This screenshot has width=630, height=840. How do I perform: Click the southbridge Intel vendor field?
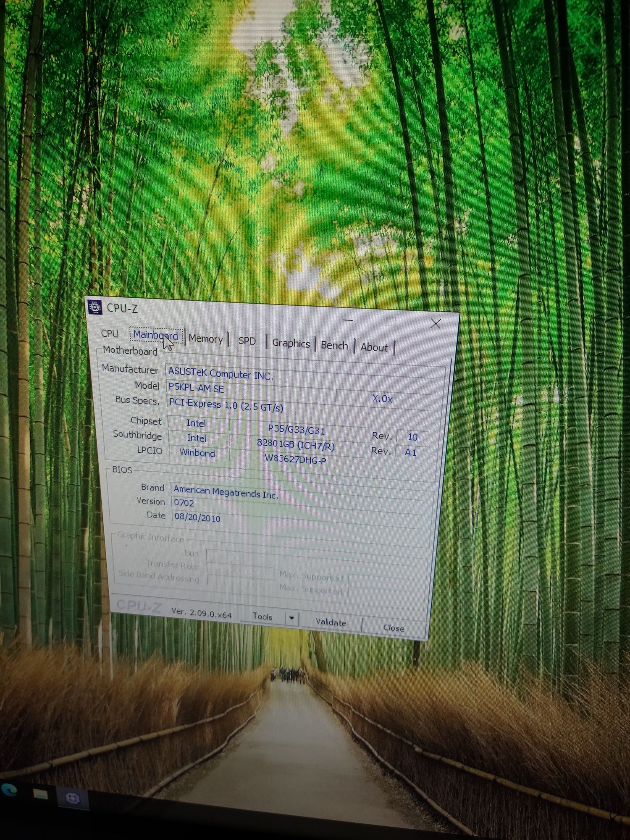(197, 438)
